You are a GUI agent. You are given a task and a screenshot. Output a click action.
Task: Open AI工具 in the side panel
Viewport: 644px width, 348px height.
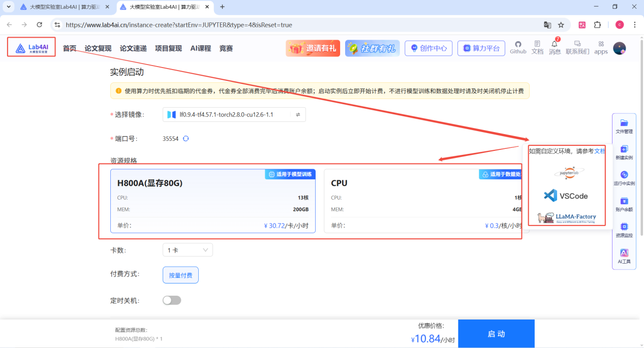tap(624, 256)
